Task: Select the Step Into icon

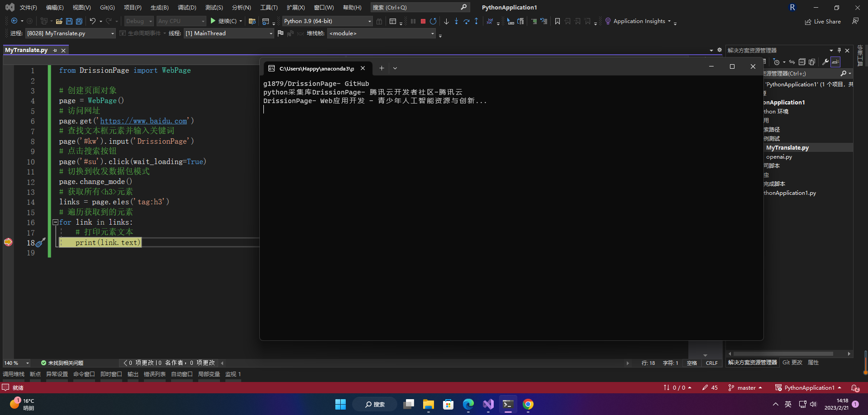Action: click(x=457, y=21)
